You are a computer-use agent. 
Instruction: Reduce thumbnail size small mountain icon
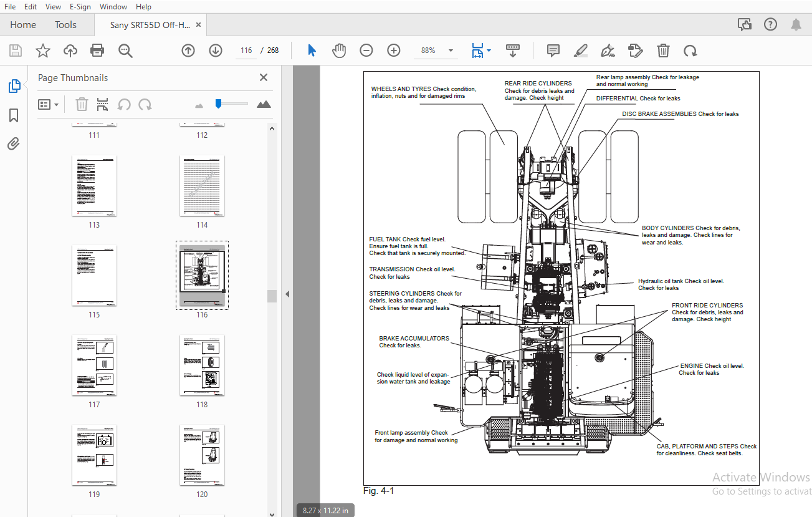[199, 105]
